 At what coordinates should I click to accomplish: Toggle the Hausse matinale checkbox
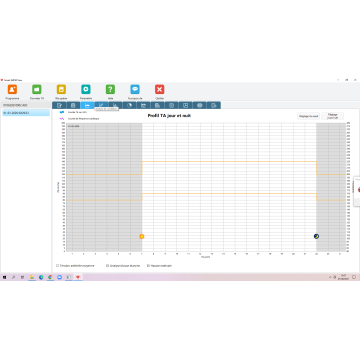click(x=148, y=266)
